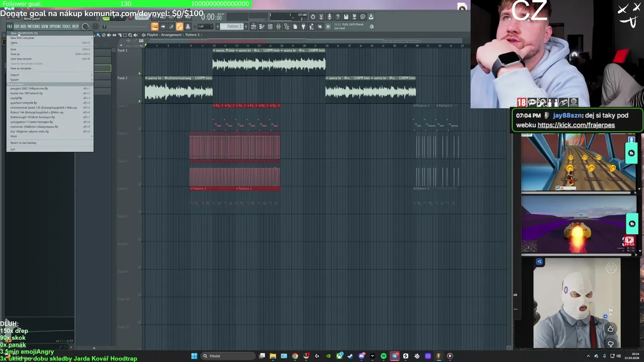Screen dimensions: 644x362
Task: Choose Save as in File menu
Action: click(50, 54)
